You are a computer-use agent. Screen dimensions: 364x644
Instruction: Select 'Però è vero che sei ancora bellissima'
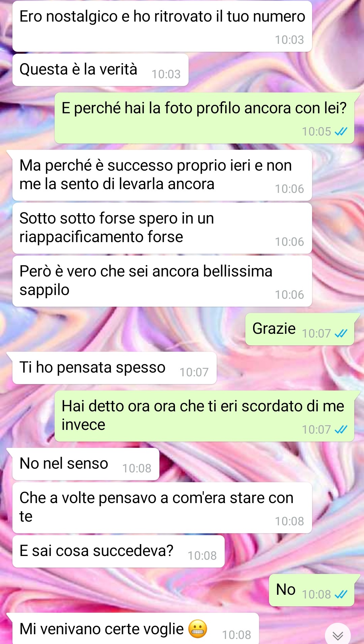tap(162, 281)
